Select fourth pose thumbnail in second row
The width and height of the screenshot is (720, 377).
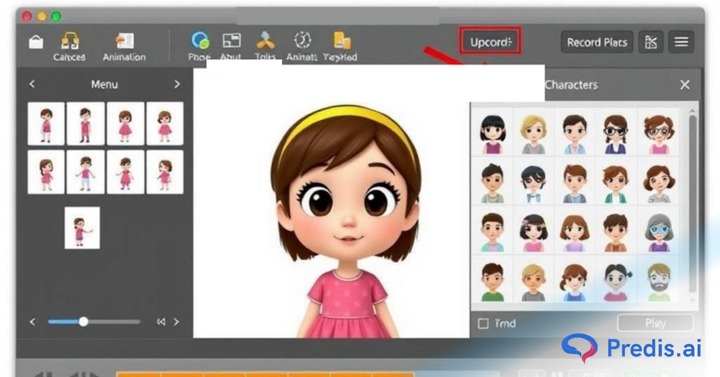(165, 172)
